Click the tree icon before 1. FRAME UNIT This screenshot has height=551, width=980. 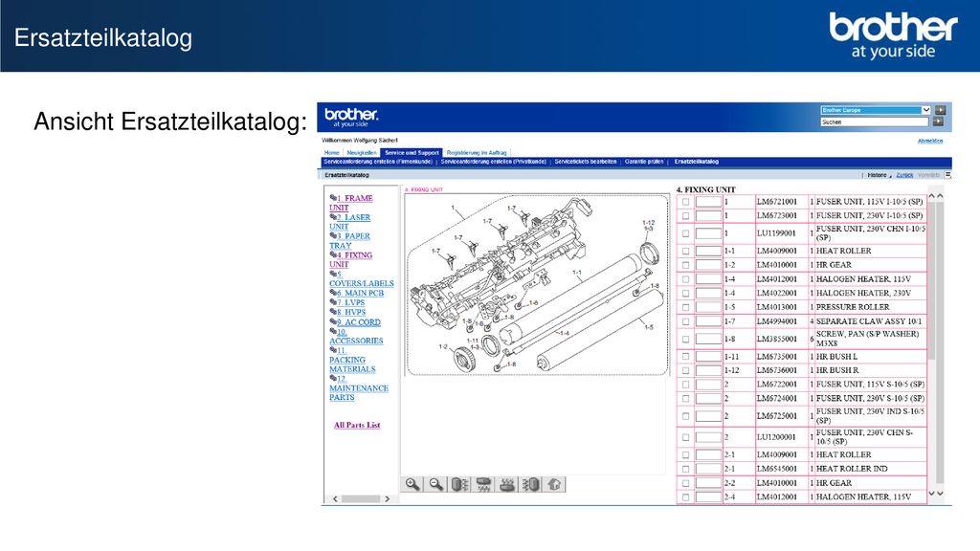tap(333, 198)
